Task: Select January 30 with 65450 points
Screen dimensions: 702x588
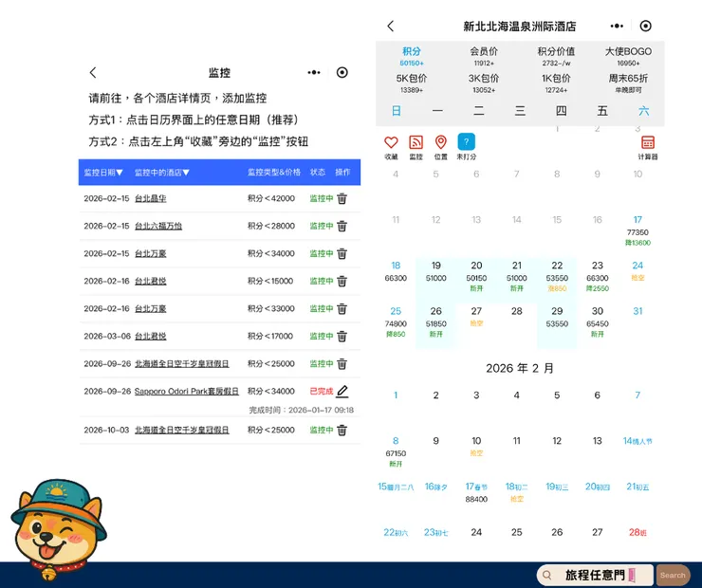Action: [x=598, y=322]
